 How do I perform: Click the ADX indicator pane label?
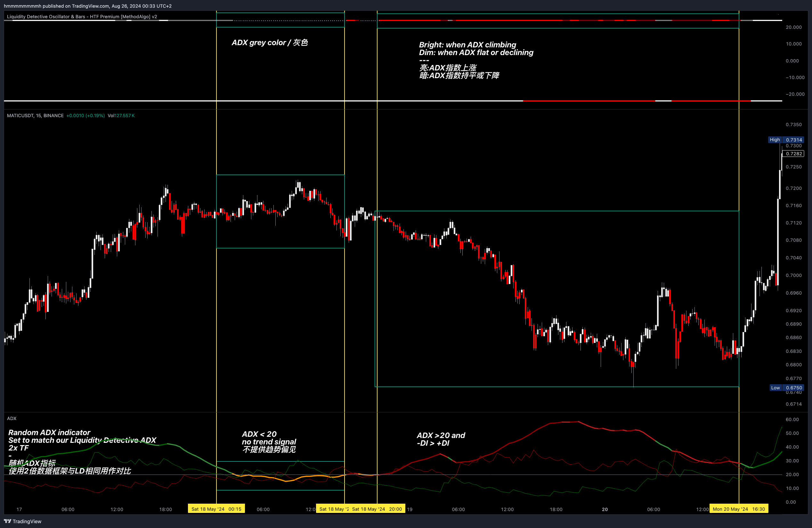[x=12, y=418]
